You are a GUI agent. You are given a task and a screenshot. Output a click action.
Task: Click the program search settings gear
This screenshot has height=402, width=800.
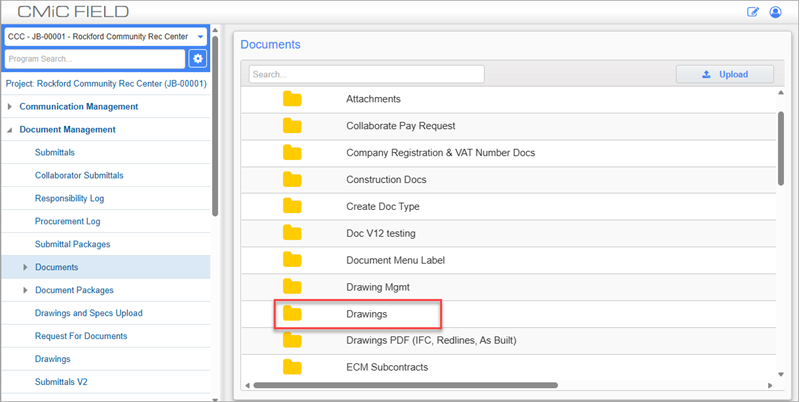point(197,59)
